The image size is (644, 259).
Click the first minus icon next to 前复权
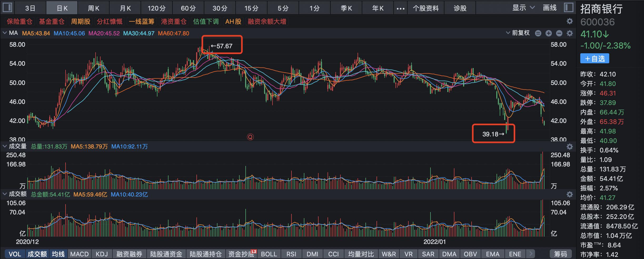pos(538,33)
